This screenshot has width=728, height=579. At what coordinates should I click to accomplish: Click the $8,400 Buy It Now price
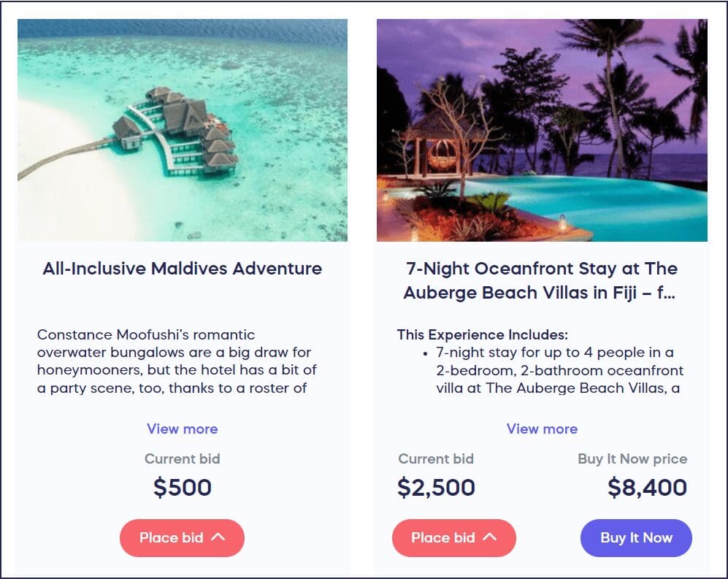[647, 487]
